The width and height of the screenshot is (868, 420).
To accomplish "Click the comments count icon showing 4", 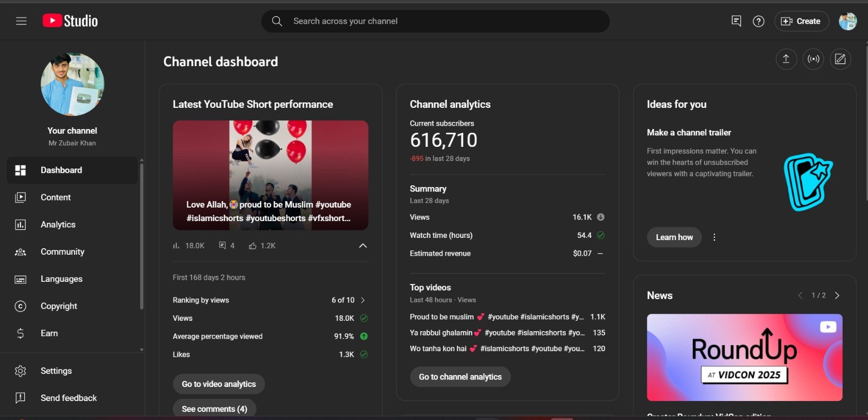I will click(x=222, y=245).
